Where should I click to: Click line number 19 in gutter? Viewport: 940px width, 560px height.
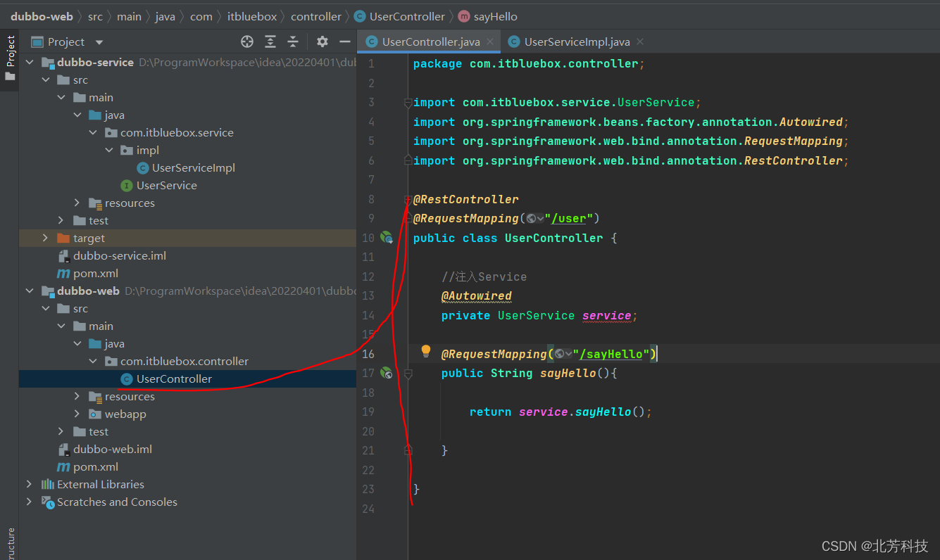pyautogui.click(x=368, y=412)
